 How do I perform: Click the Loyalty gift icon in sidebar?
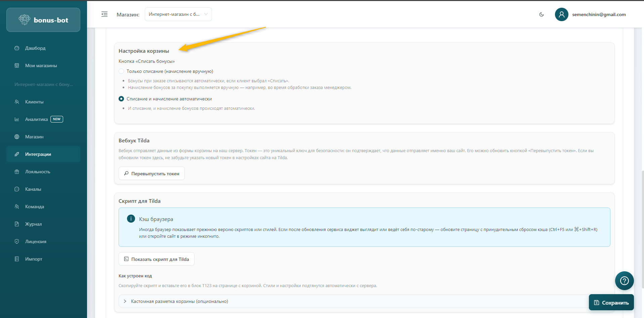click(17, 172)
